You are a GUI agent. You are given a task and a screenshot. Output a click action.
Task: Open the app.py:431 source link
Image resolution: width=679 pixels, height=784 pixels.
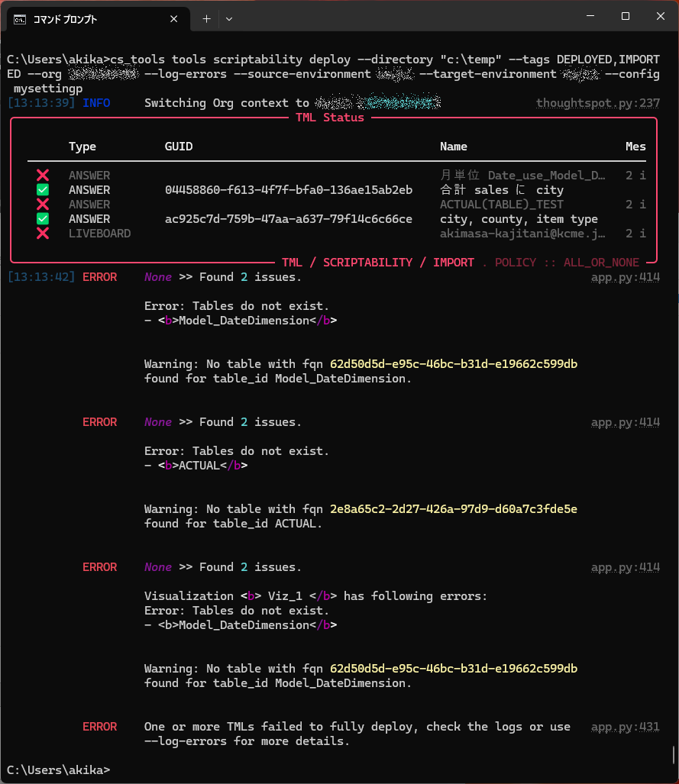tap(625, 727)
